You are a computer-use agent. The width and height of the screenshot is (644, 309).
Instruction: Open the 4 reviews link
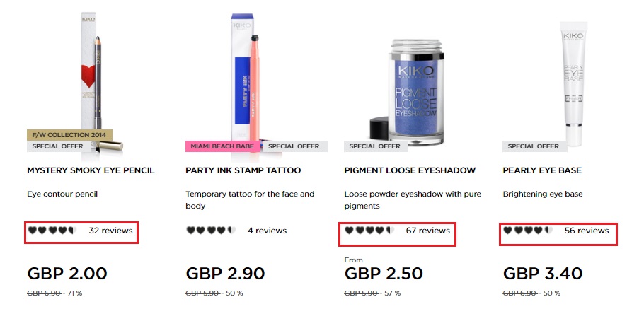267,231
